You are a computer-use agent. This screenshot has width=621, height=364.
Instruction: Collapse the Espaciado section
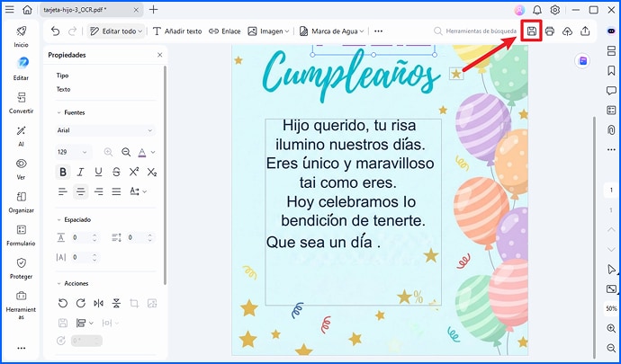click(59, 219)
